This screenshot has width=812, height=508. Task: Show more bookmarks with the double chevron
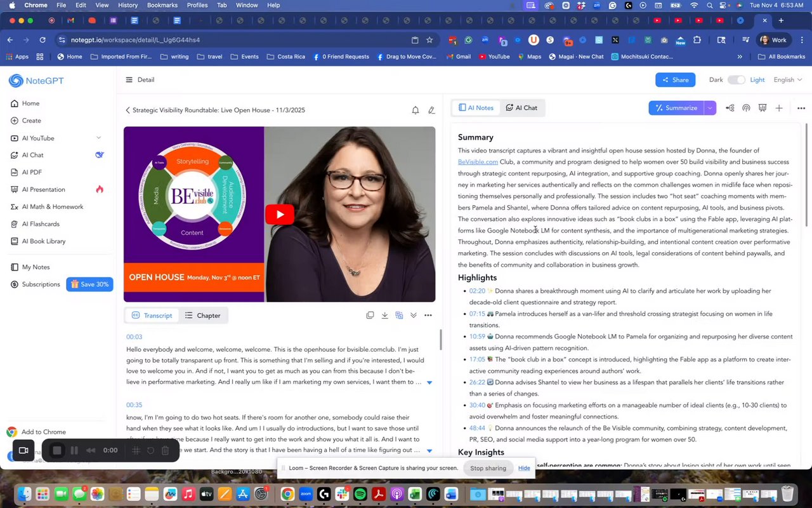(740, 57)
